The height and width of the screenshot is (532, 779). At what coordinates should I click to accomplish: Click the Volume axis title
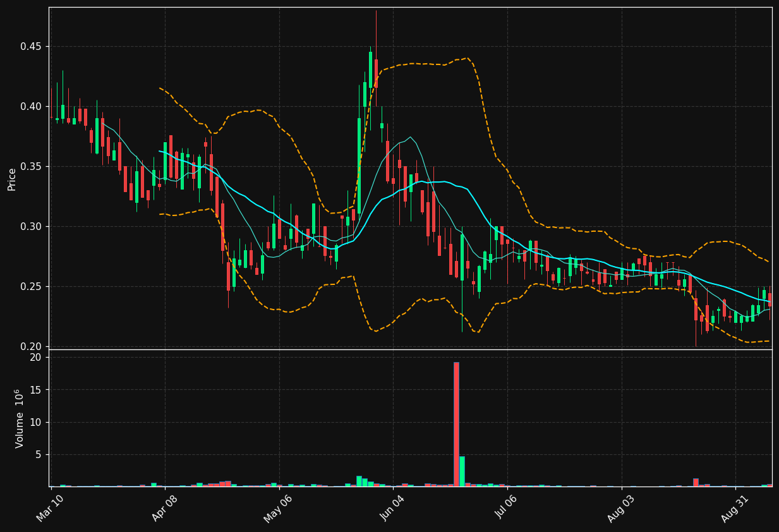point(20,418)
